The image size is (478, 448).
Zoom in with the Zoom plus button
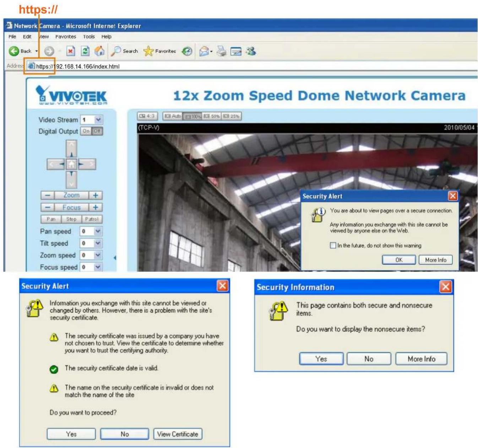pos(96,195)
